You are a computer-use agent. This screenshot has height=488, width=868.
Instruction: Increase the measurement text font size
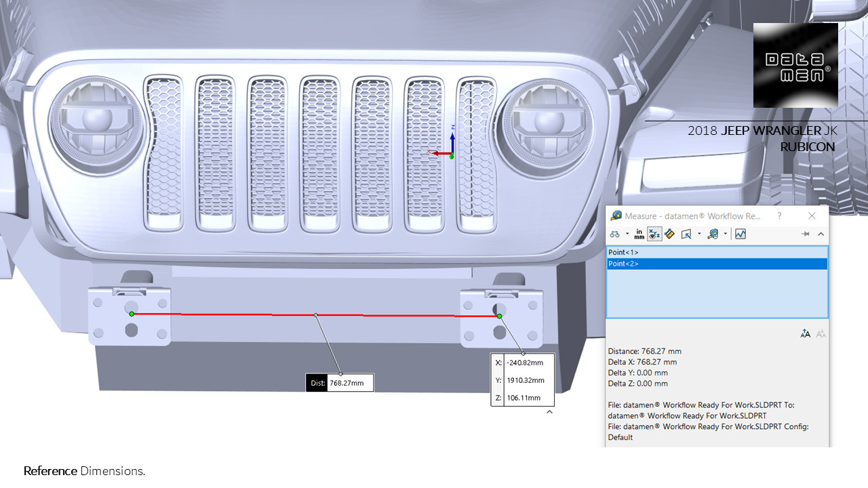click(805, 333)
